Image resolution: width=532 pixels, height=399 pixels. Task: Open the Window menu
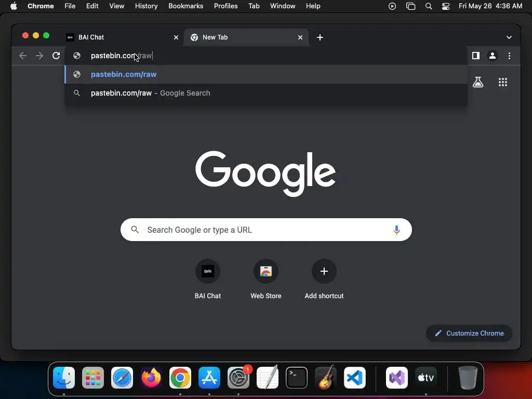[283, 6]
